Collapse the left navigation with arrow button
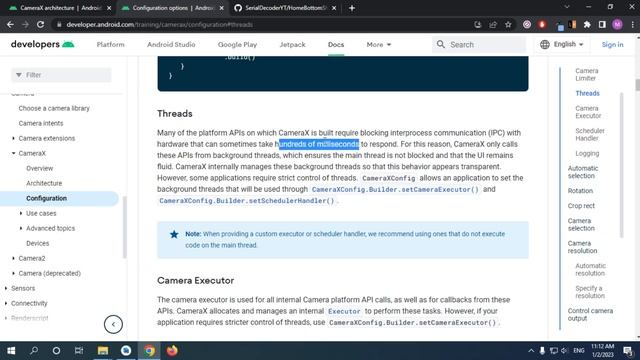Image resolution: width=640 pixels, height=360 pixels. (113, 324)
